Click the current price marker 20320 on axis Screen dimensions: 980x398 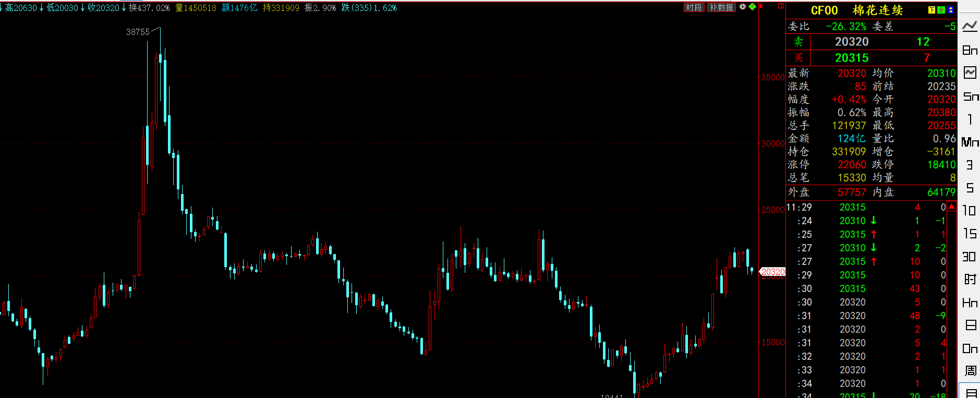click(x=772, y=272)
